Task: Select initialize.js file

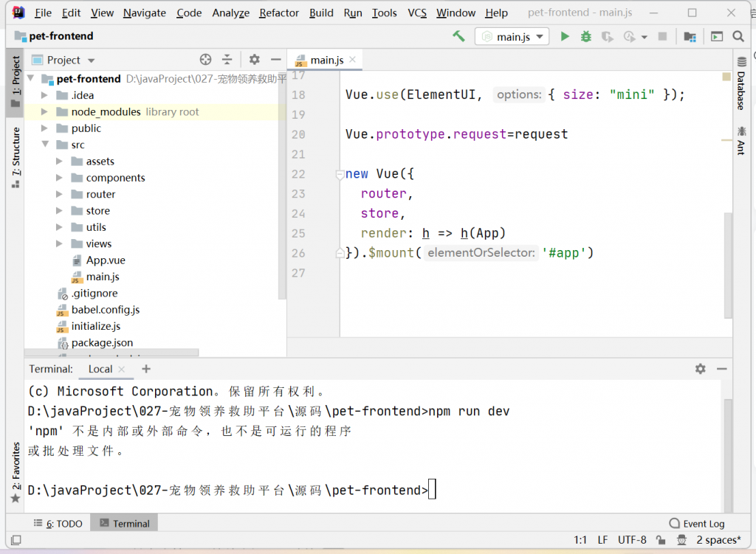Action: (95, 326)
